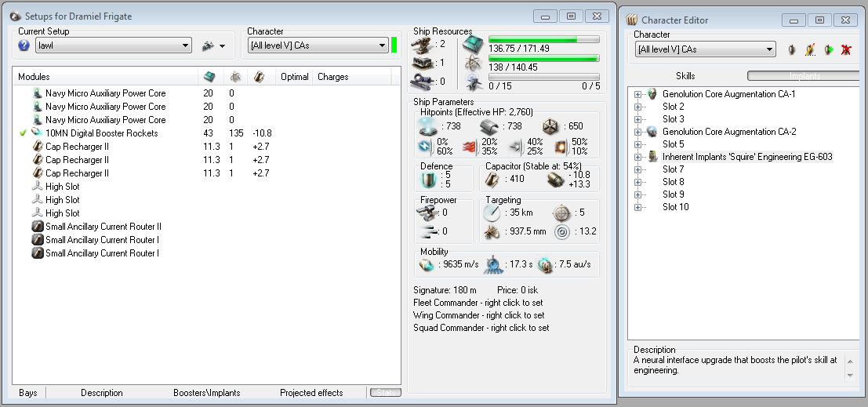Image resolution: width=868 pixels, height=407 pixels.
Task: Open the Projected effects tab
Action: pyautogui.click(x=311, y=393)
